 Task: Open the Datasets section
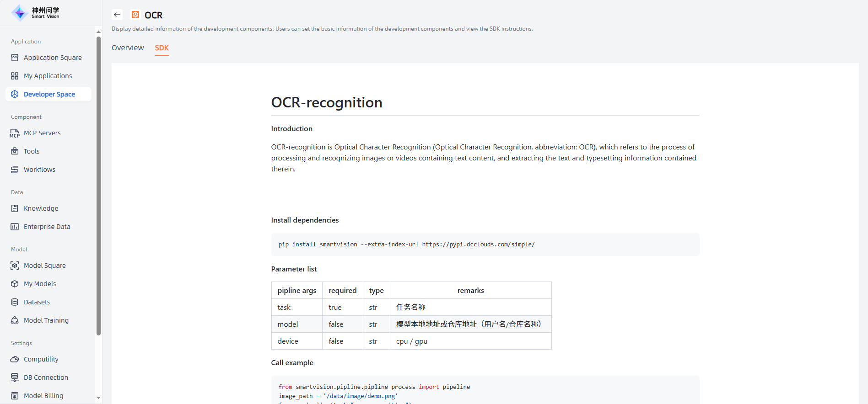pyautogui.click(x=37, y=302)
